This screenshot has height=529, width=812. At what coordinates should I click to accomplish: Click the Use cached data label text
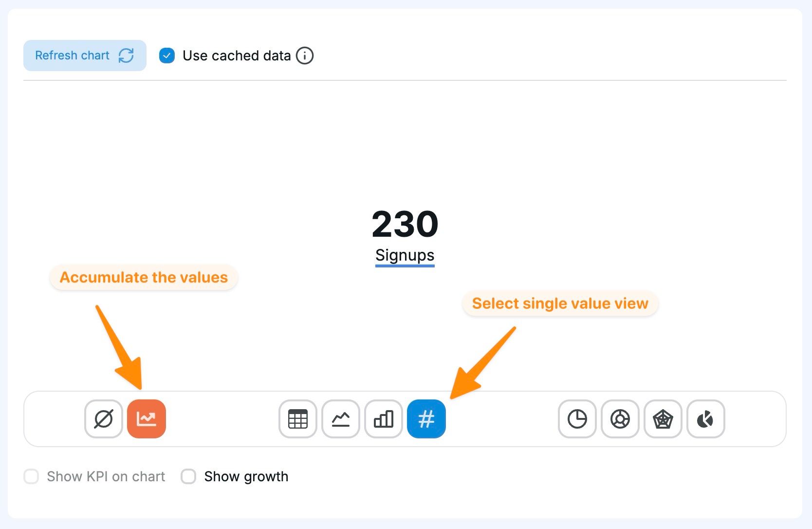(x=237, y=56)
